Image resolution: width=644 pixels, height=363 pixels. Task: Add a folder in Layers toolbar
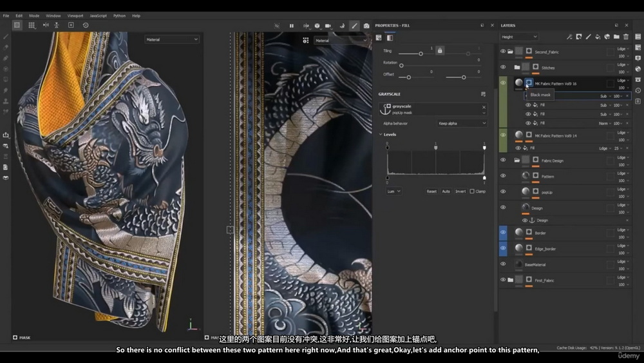pyautogui.click(x=616, y=37)
